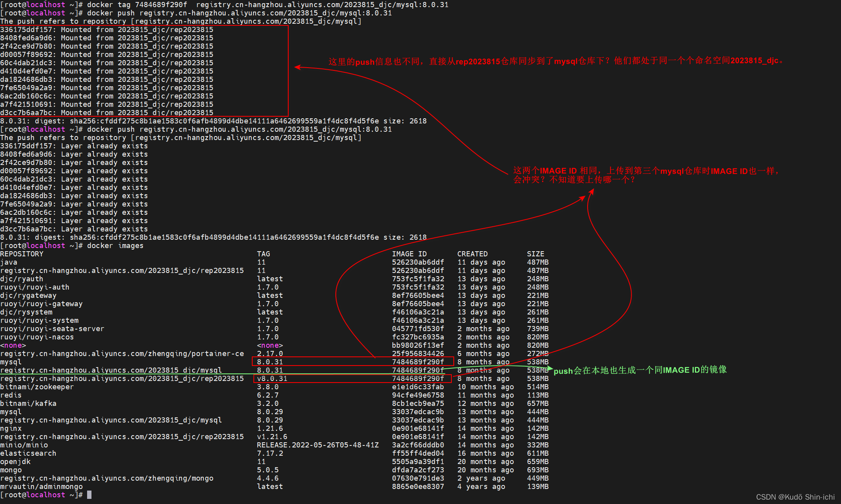Click the red-boxed v8.0.31 tag
The image size is (841, 504).
coord(272,379)
